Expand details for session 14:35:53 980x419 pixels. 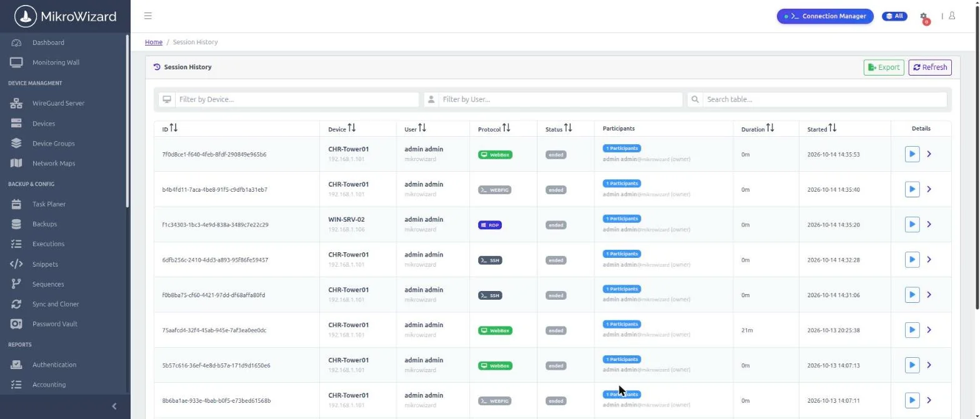[x=929, y=154]
